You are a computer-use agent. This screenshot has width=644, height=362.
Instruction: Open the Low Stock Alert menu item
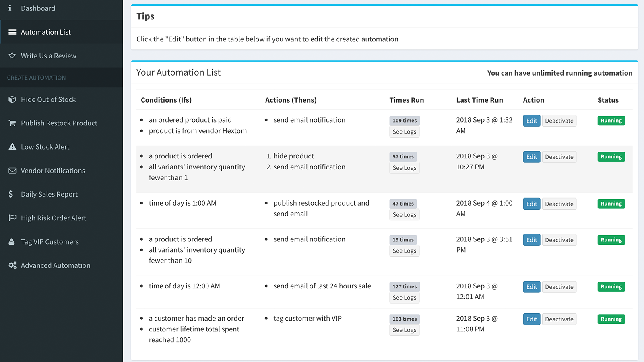[45, 147]
